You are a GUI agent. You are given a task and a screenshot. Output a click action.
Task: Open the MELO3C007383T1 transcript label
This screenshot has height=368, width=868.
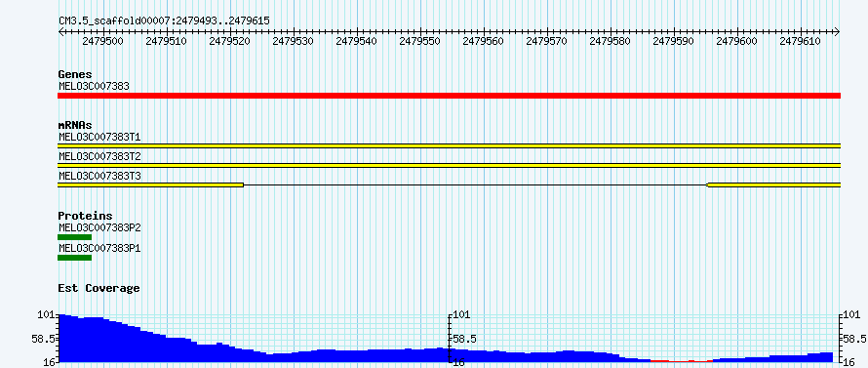pyautogui.click(x=99, y=137)
